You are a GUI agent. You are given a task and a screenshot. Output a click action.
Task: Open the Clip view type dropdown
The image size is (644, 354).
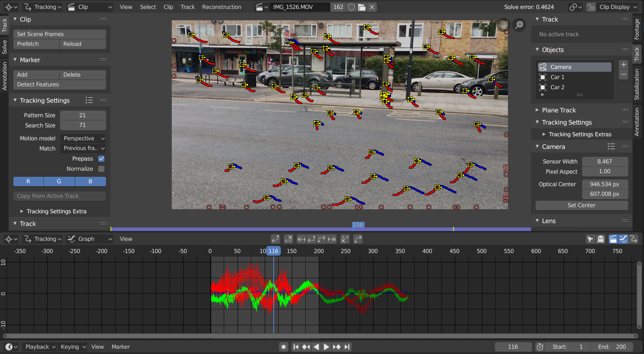(x=90, y=7)
